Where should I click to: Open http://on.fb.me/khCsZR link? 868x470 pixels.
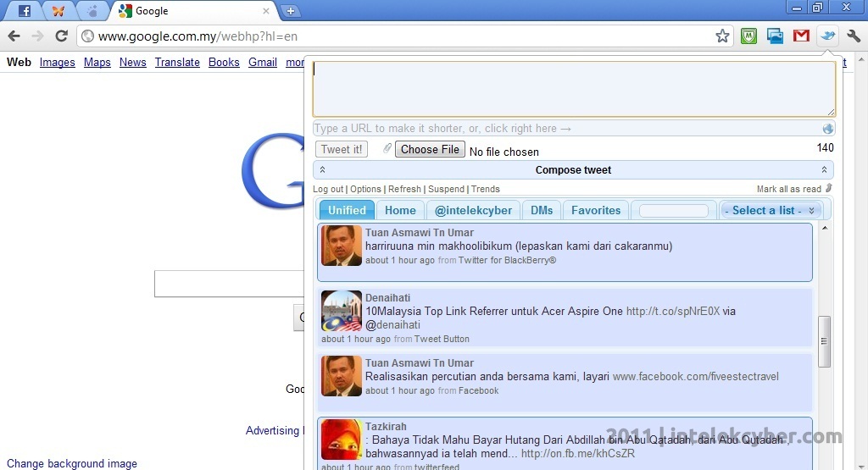coord(578,453)
